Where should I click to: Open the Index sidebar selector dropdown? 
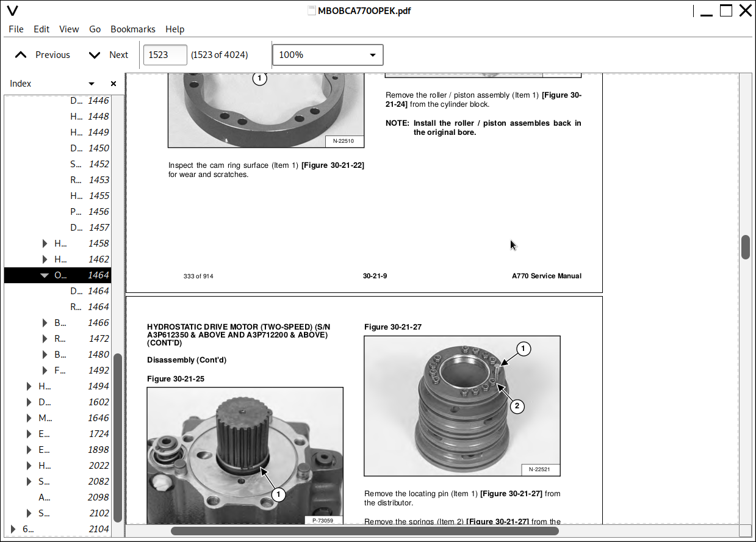tap(92, 84)
